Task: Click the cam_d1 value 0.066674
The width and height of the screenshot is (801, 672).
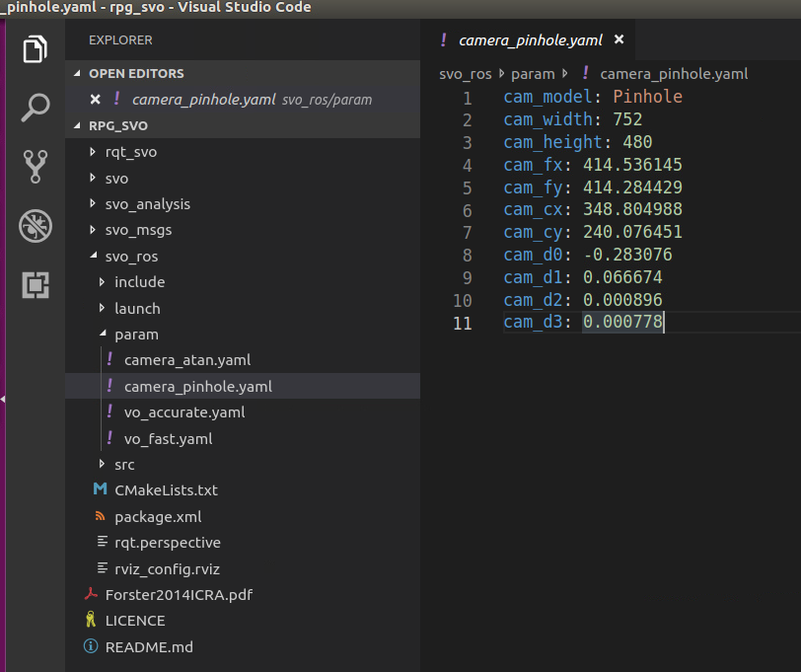Action: coord(622,277)
